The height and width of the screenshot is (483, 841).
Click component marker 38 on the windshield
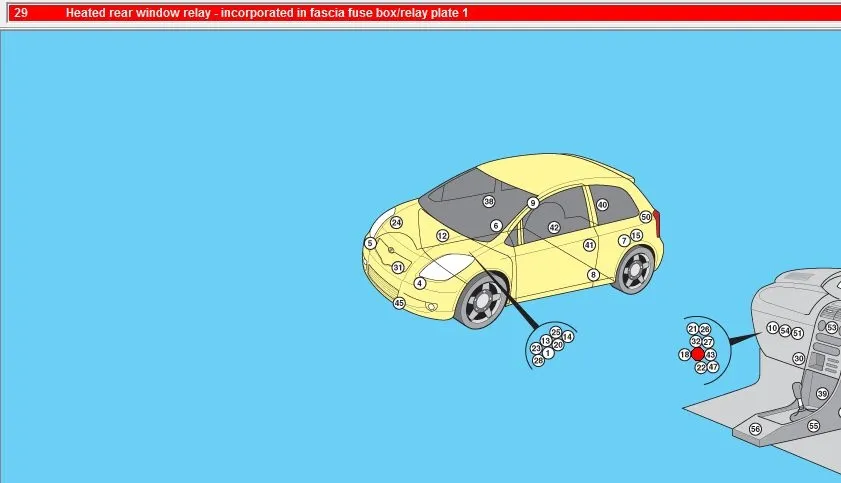coord(489,201)
